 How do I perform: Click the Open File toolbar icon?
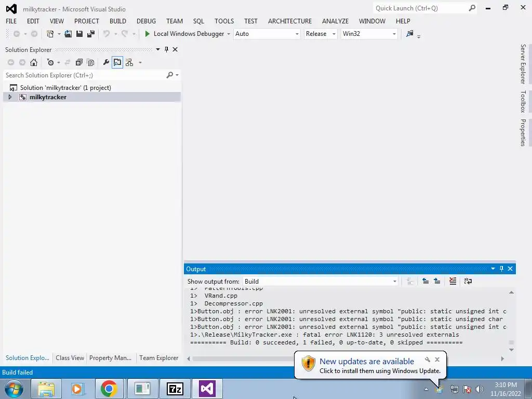click(68, 34)
